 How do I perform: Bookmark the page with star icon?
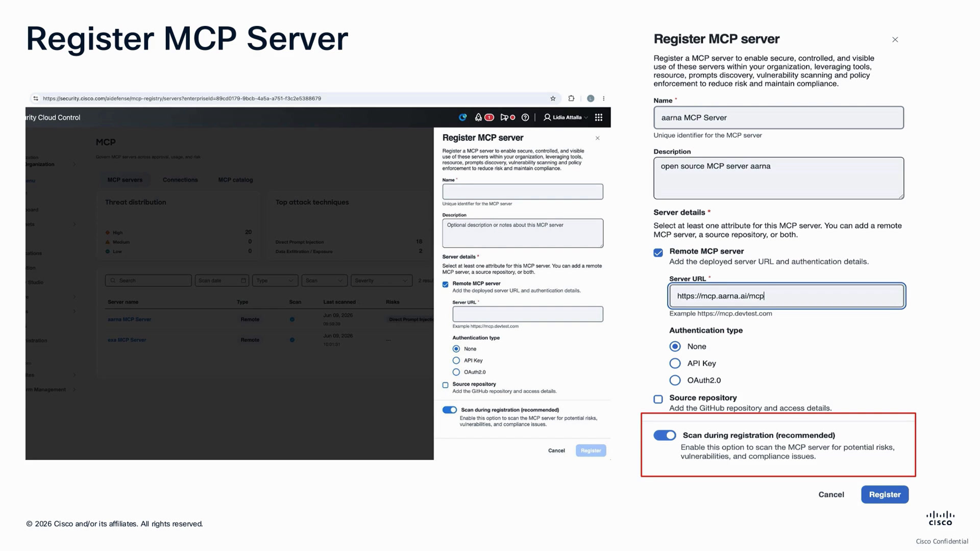(x=553, y=98)
